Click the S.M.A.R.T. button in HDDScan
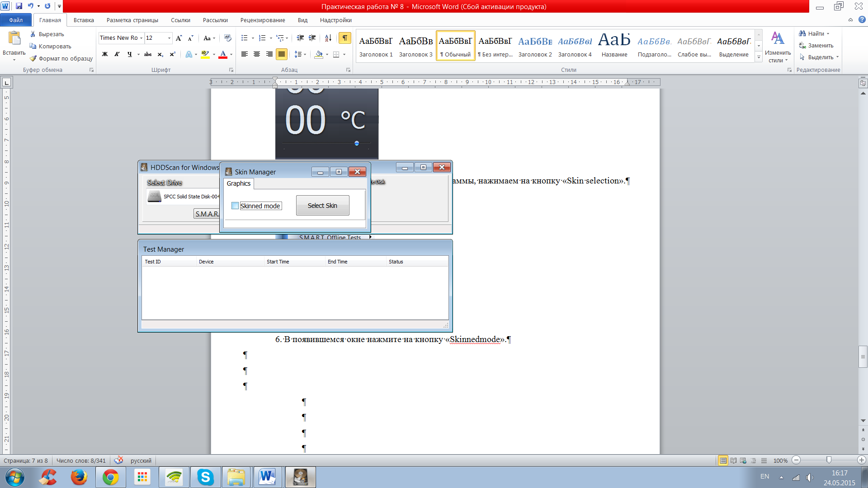868x488 pixels. click(x=207, y=214)
